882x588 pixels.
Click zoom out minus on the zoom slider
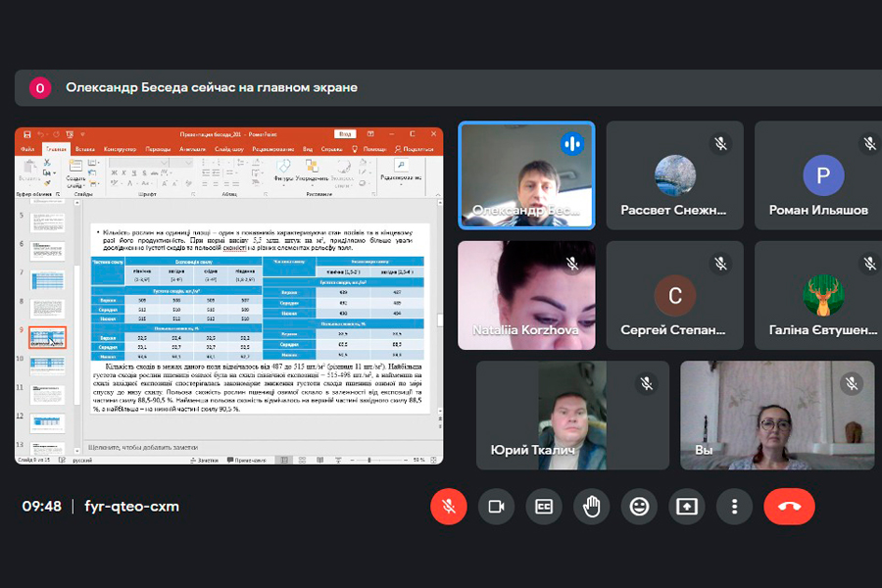(x=352, y=460)
